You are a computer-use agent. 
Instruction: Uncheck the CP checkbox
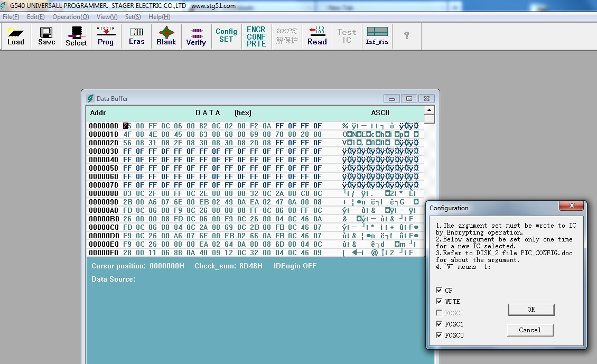click(x=440, y=291)
